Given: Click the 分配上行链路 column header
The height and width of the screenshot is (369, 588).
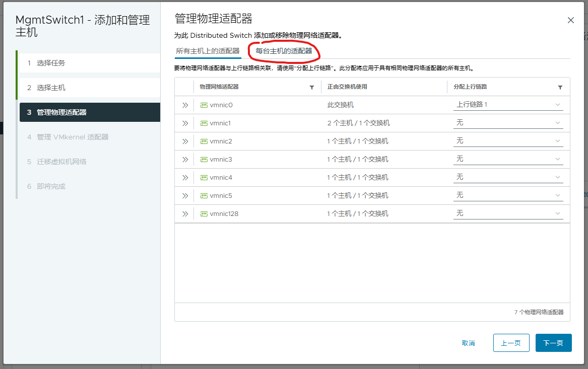Looking at the screenshot, I should [470, 87].
